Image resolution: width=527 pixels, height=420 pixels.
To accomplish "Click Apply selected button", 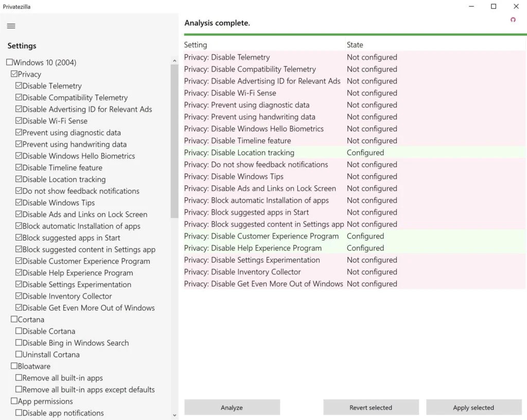I will [x=473, y=407].
